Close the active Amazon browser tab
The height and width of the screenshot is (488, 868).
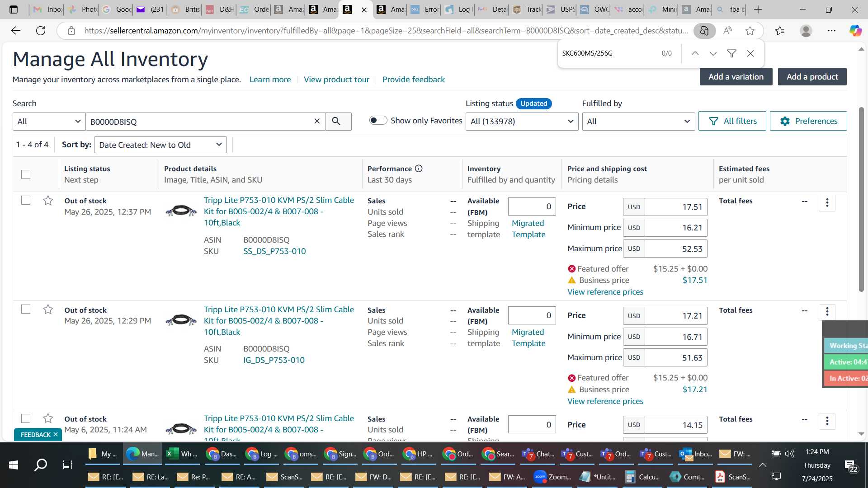tap(364, 9)
